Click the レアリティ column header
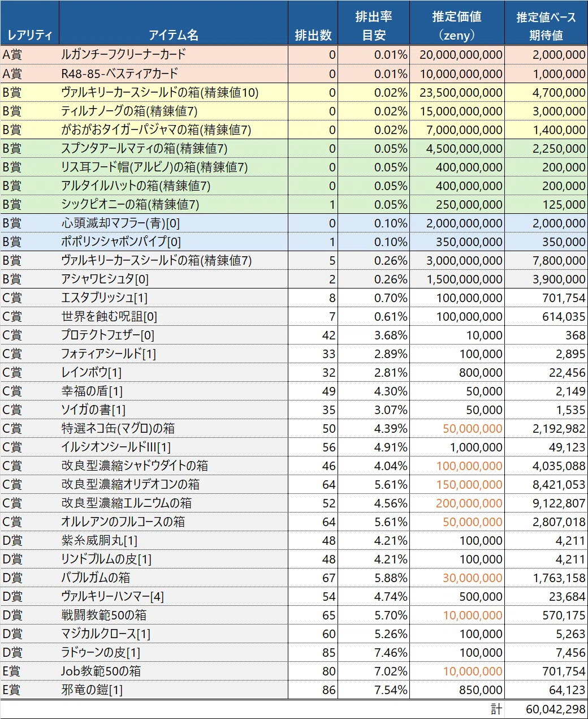Screen dimensions: 588x719 click(x=29, y=23)
